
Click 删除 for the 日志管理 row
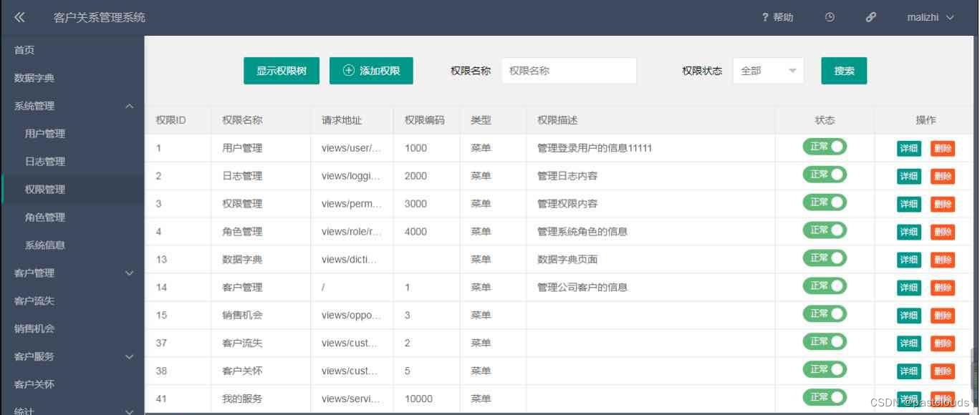coord(943,177)
